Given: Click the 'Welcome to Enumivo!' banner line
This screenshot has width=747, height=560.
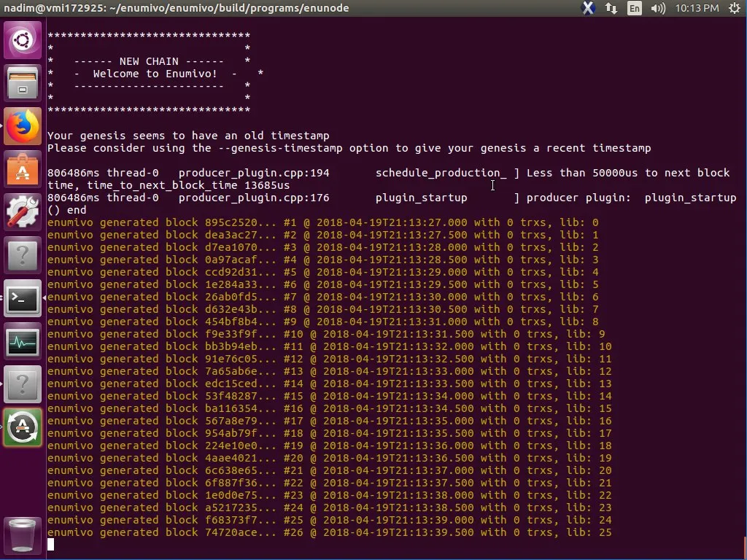Looking at the screenshot, I should pos(155,74).
